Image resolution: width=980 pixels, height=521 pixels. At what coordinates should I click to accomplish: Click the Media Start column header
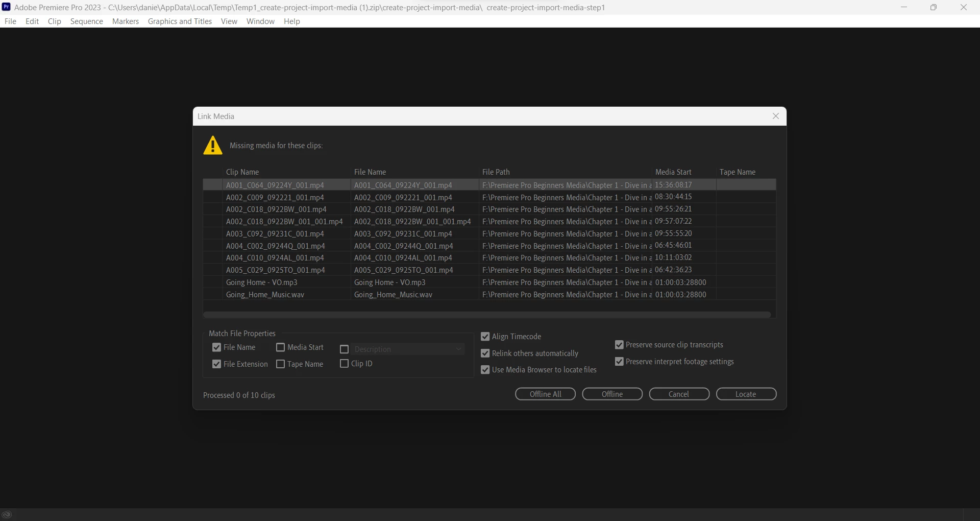(673, 172)
